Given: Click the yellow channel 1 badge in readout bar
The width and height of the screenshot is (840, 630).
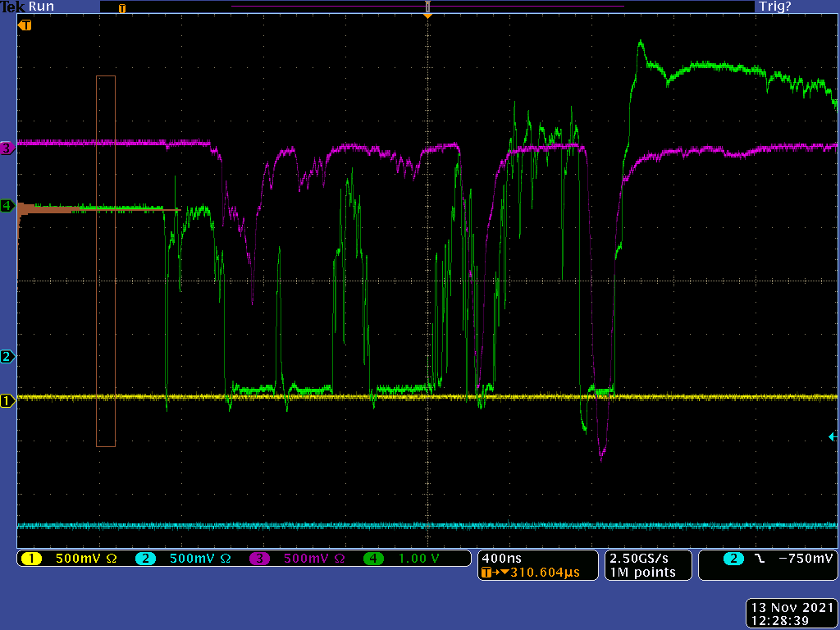Looking at the screenshot, I should (31, 559).
